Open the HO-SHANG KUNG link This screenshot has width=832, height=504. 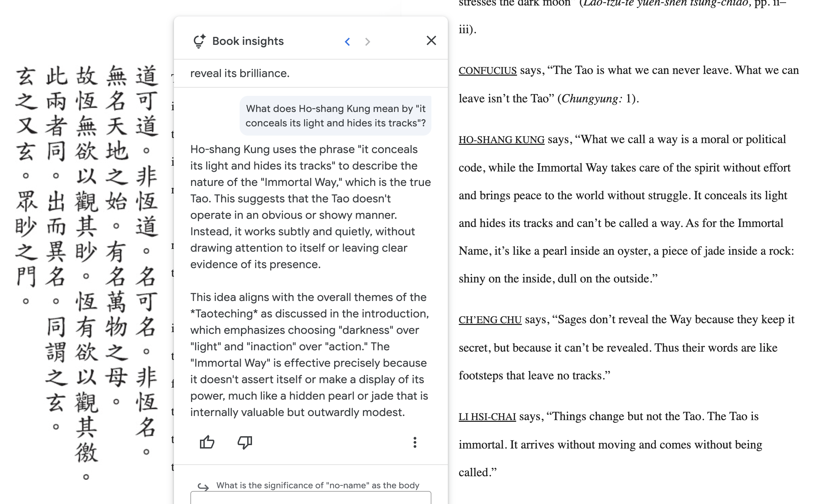tap(502, 140)
